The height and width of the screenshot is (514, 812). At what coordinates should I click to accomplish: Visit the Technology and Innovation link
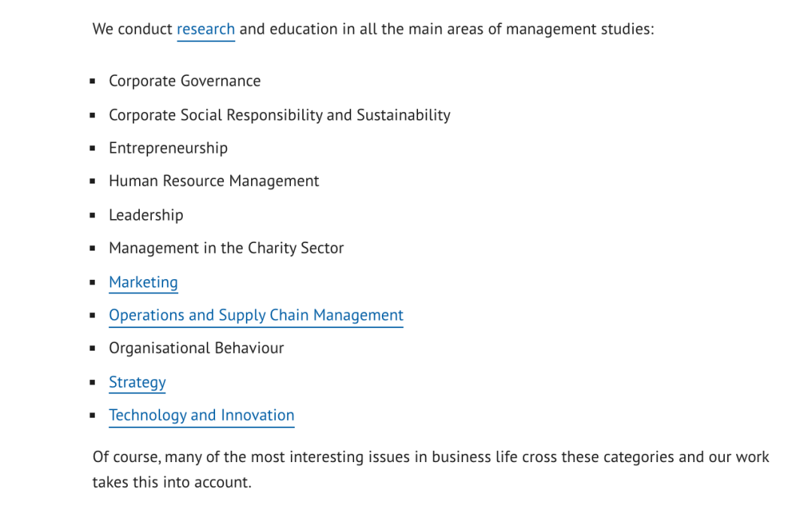pyautogui.click(x=201, y=415)
